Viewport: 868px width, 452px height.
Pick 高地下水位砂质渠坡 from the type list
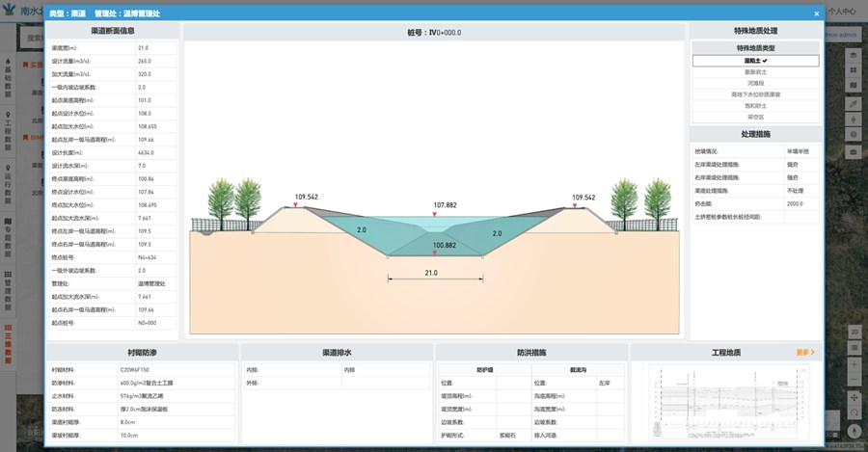tap(755, 94)
